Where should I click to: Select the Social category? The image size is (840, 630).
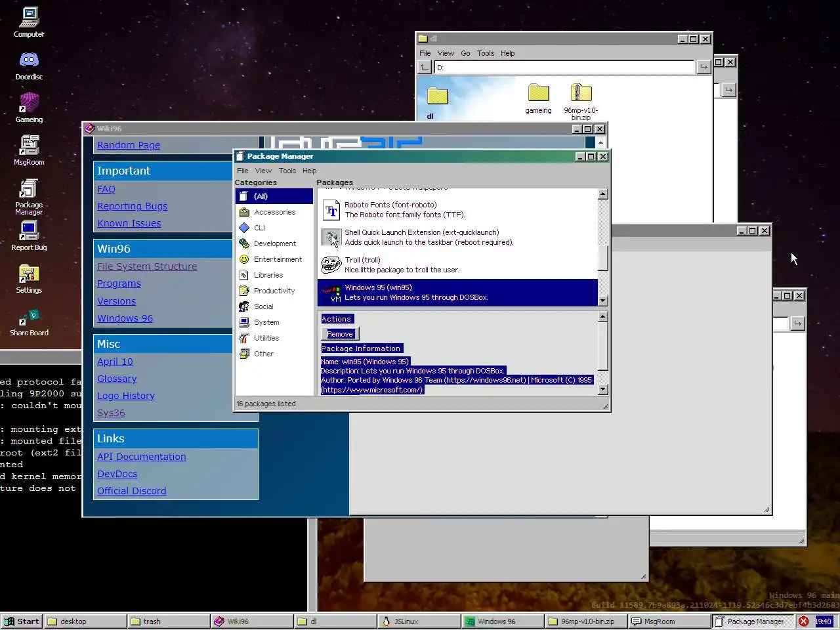click(x=274, y=306)
